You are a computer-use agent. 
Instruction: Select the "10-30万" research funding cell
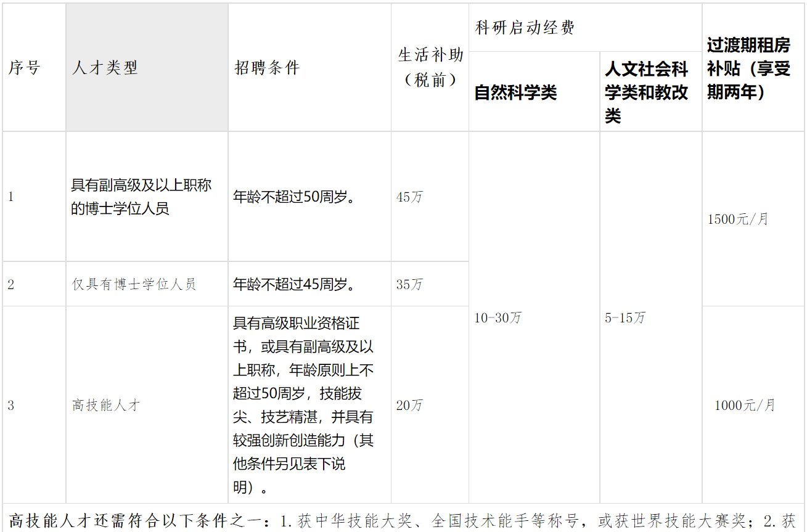[498, 318]
